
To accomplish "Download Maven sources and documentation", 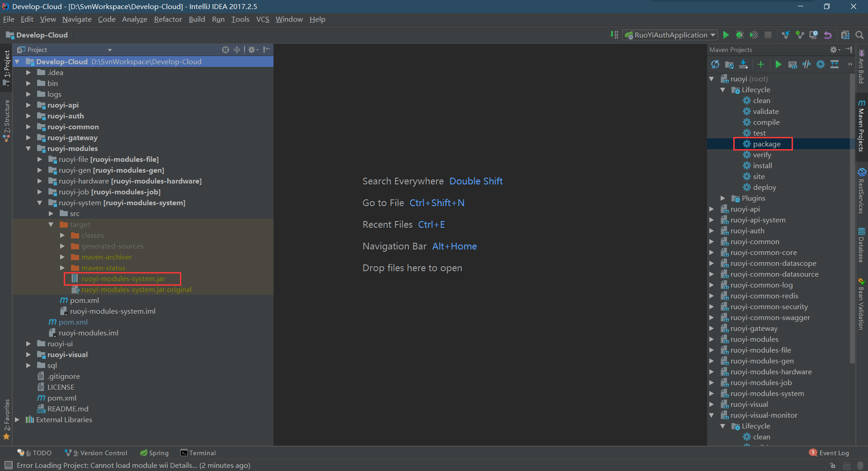I will point(743,65).
